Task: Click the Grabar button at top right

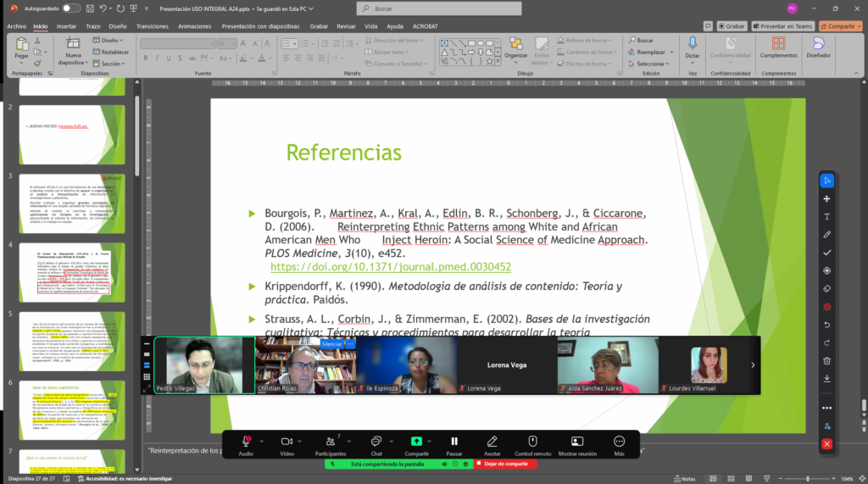Action: point(732,26)
